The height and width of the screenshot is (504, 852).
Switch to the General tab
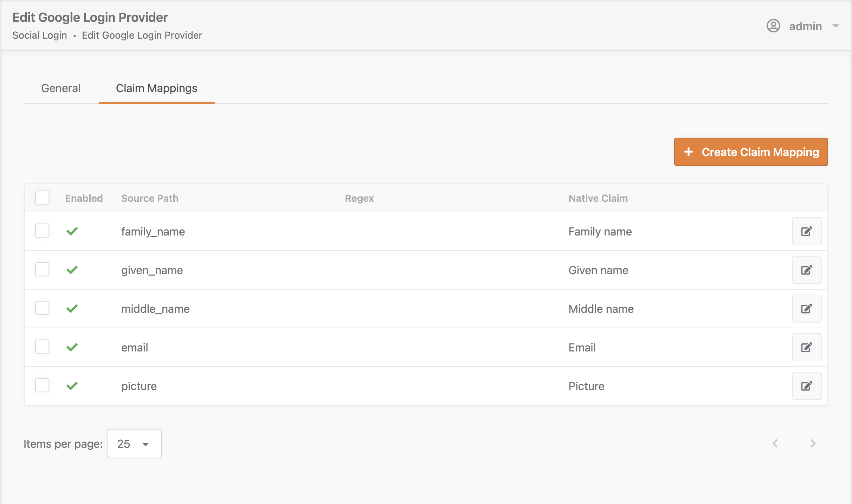[61, 88]
